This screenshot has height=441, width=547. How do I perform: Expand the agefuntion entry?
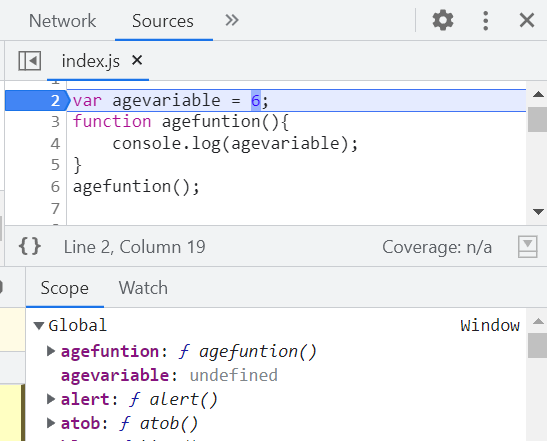pos(51,351)
